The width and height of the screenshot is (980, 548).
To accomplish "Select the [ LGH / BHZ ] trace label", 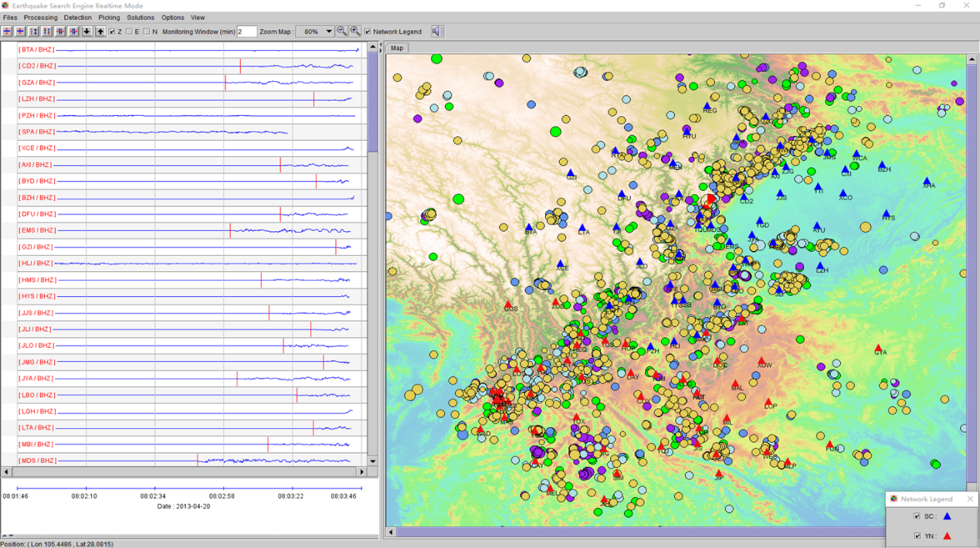I will (37, 411).
